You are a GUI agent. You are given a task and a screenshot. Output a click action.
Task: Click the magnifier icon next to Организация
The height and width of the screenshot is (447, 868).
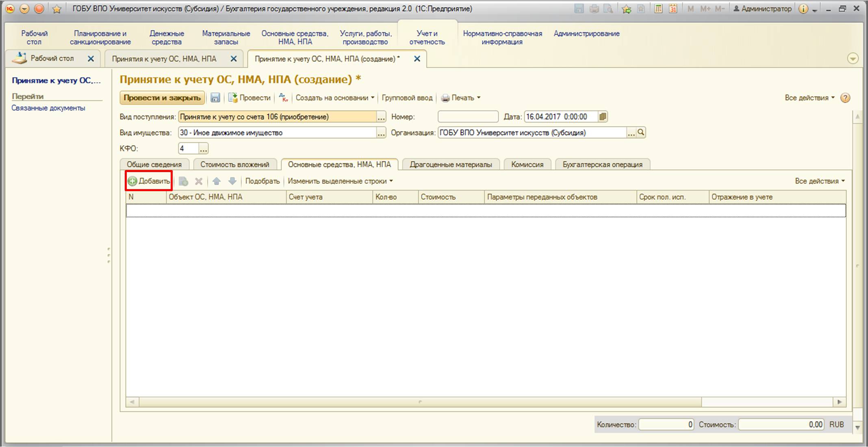coord(641,133)
